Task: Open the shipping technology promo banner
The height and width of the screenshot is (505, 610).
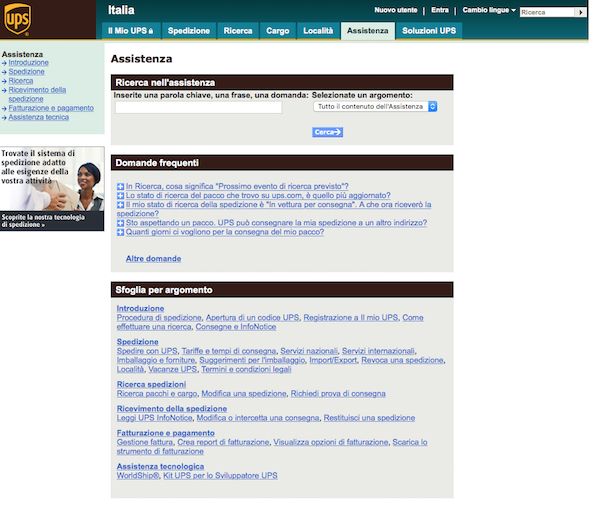Action: click(x=52, y=189)
